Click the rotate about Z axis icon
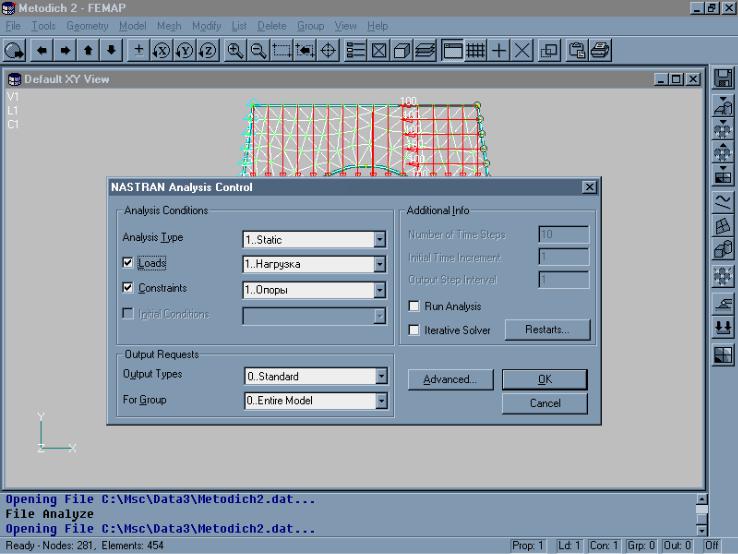 (208, 50)
